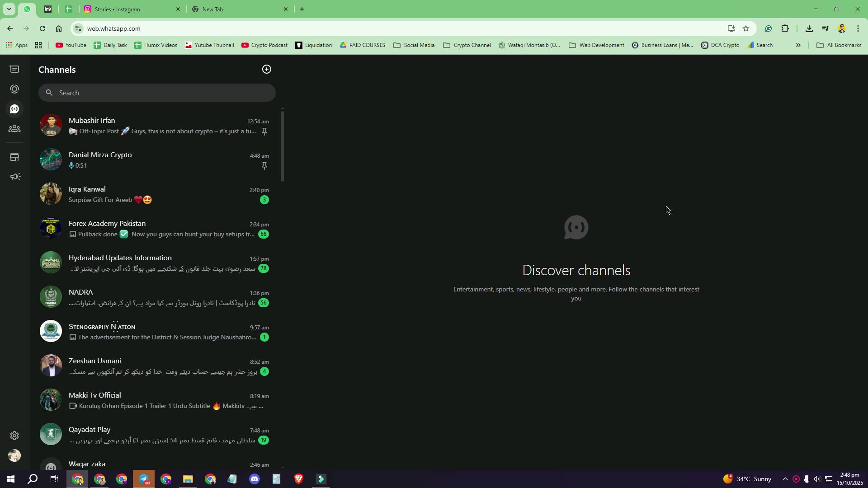The width and height of the screenshot is (868, 488).
Task: Click the volume speaker tray icon
Action: point(817,479)
